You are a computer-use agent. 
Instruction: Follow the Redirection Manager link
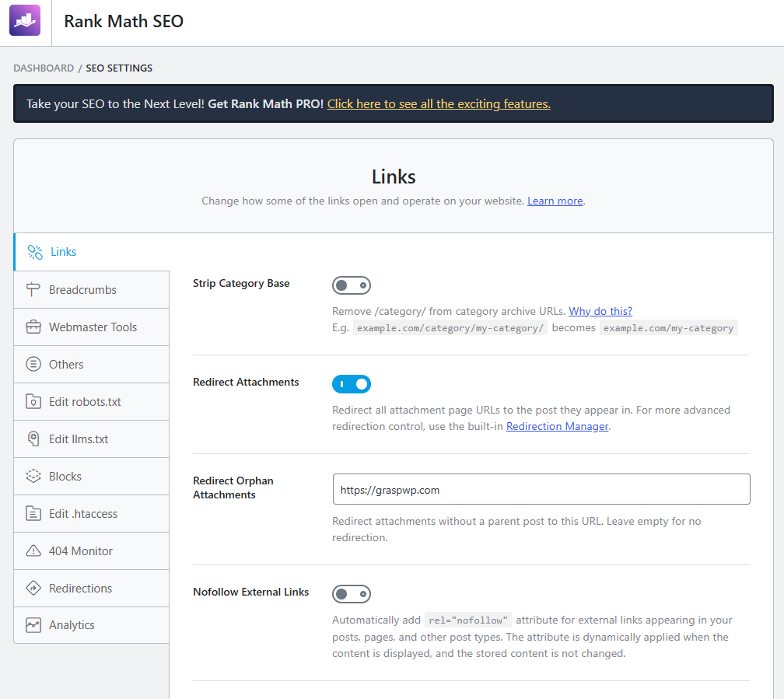[x=557, y=427]
